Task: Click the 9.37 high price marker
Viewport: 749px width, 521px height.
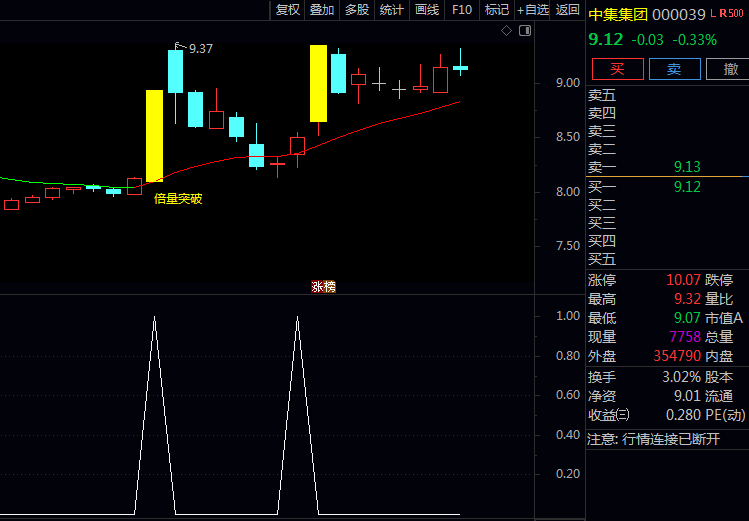Action: pos(200,48)
